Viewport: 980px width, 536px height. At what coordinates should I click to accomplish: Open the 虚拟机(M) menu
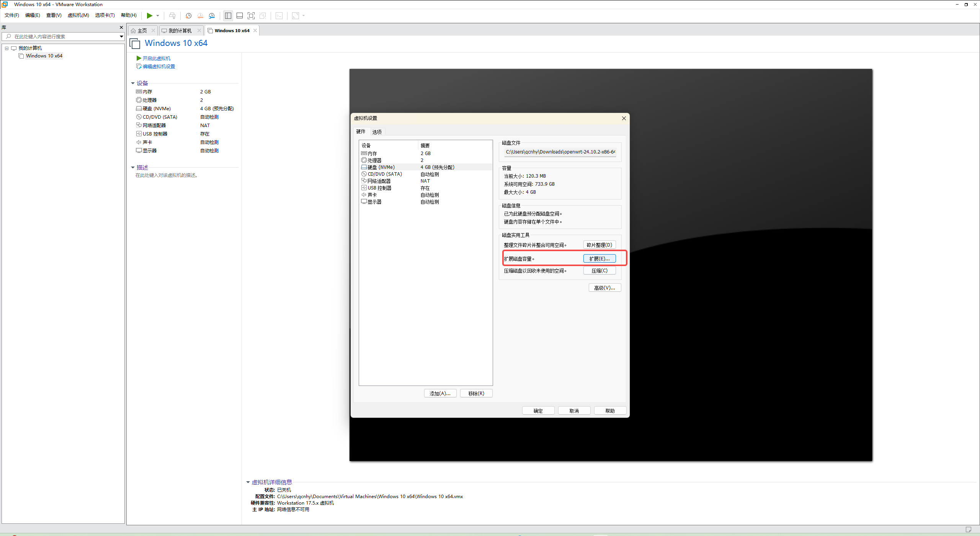(78, 15)
